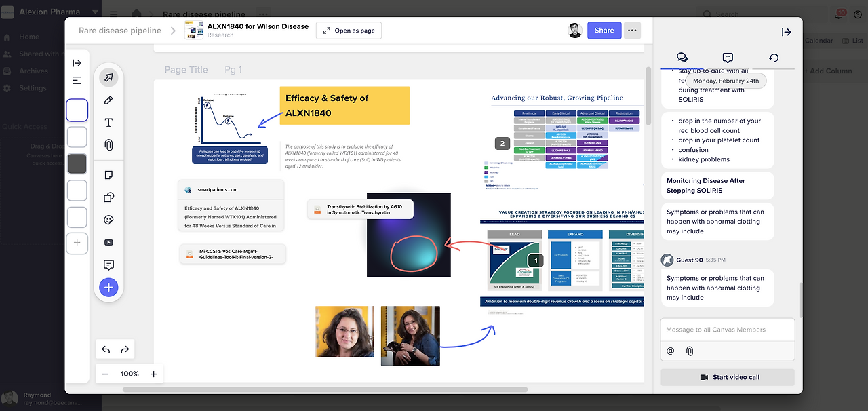This screenshot has height=411, width=868.
Task: Select the Text tool
Action: (x=108, y=122)
